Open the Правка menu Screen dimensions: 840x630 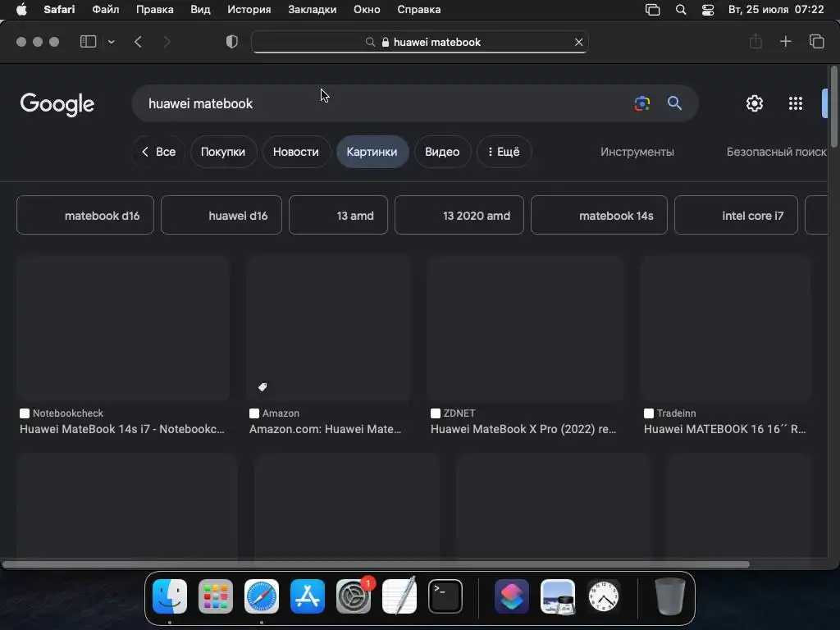pos(155,10)
